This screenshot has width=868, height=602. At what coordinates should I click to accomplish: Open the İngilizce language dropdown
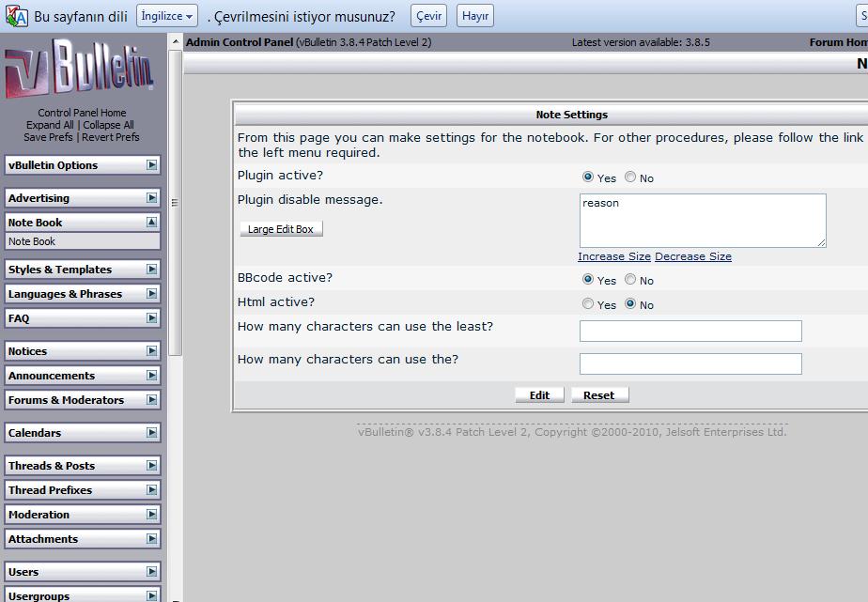[x=167, y=16]
